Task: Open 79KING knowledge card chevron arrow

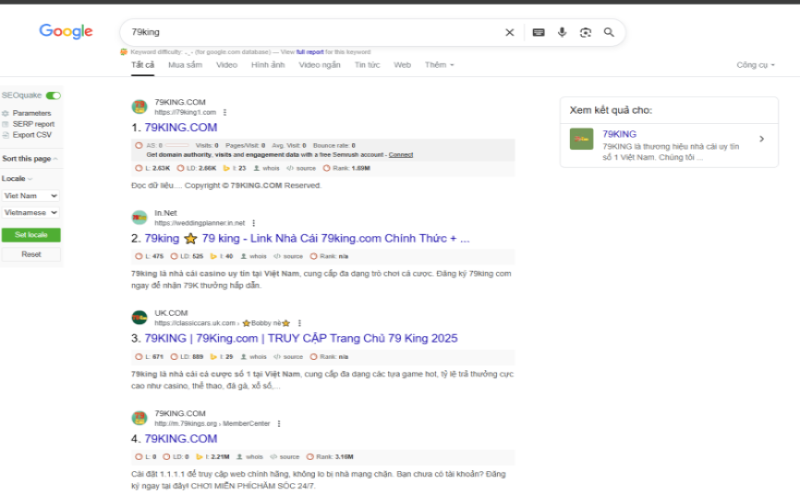Action: tap(762, 139)
